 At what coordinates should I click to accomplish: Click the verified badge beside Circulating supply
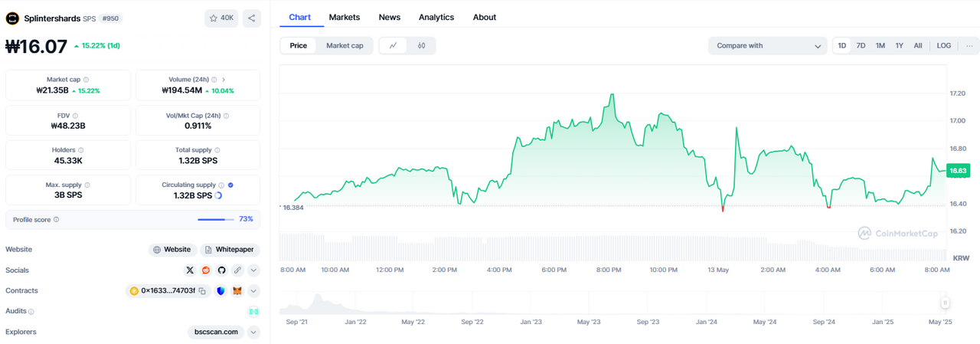click(x=231, y=185)
